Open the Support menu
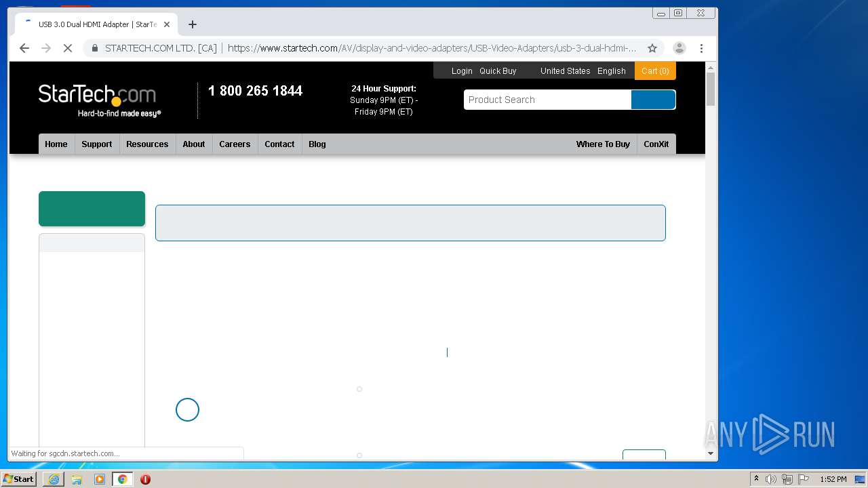868x488 pixels. (97, 144)
